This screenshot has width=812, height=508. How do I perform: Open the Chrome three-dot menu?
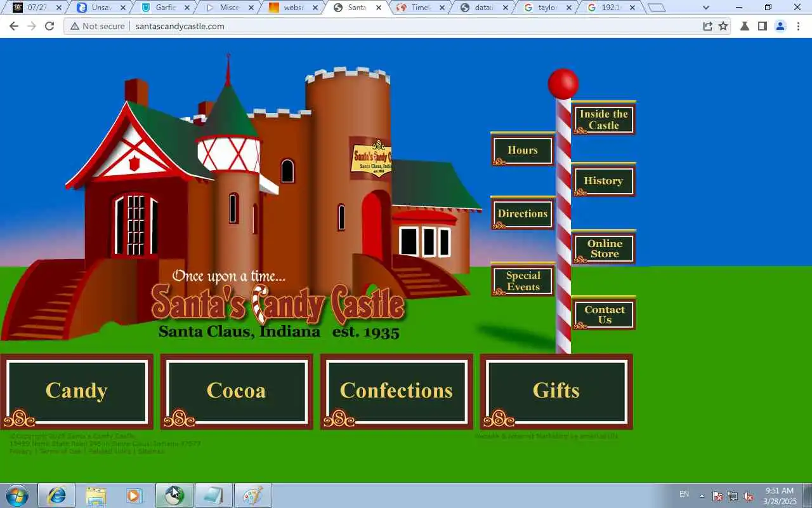click(798, 26)
